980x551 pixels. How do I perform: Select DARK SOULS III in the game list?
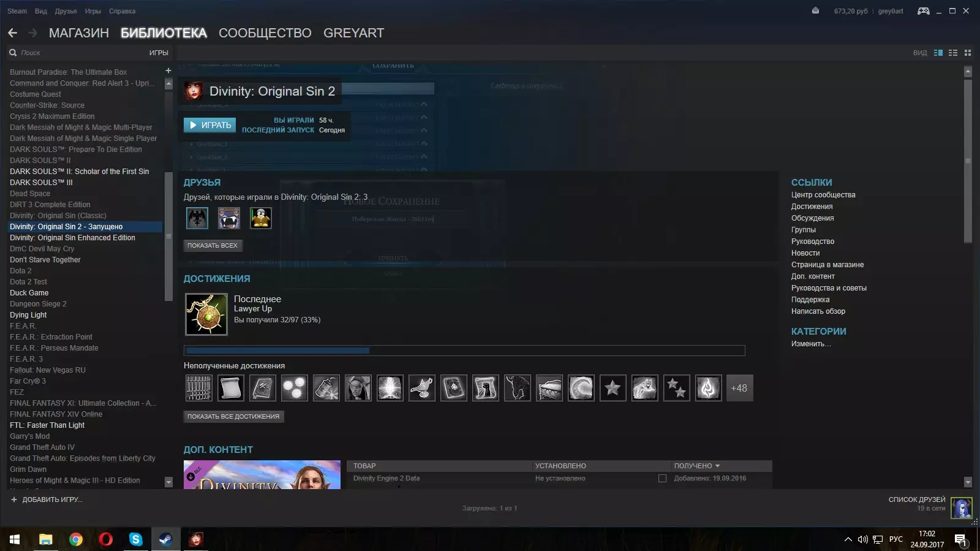[41, 183]
